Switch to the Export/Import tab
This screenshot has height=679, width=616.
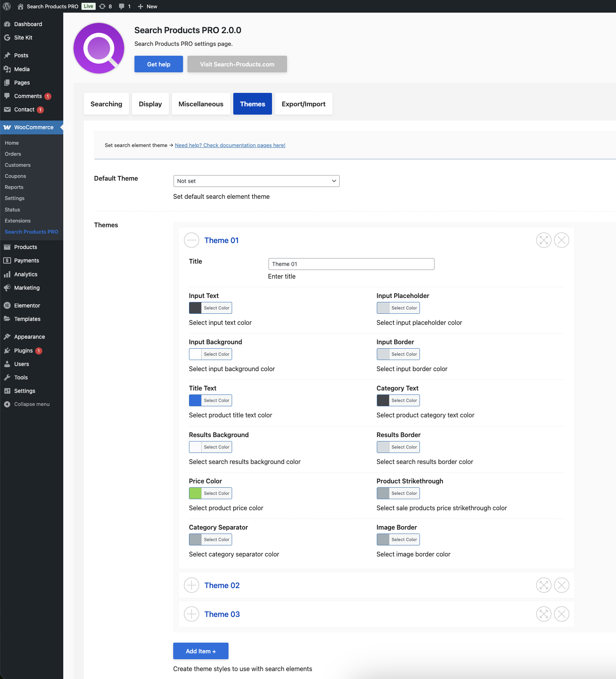click(304, 104)
